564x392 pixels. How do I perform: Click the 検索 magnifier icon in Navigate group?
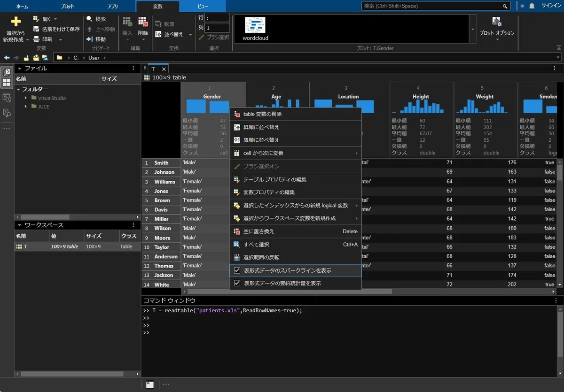pyautogui.click(x=89, y=19)
